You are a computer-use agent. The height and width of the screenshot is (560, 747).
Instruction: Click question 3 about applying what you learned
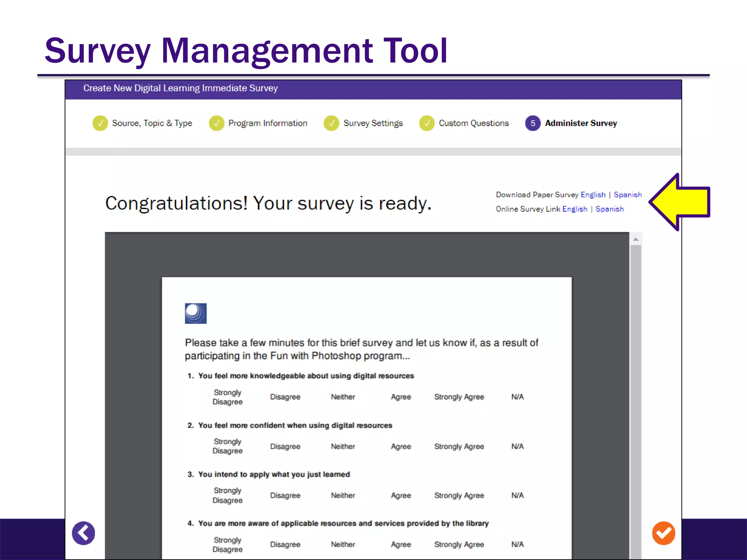click(x=269, y=474)
